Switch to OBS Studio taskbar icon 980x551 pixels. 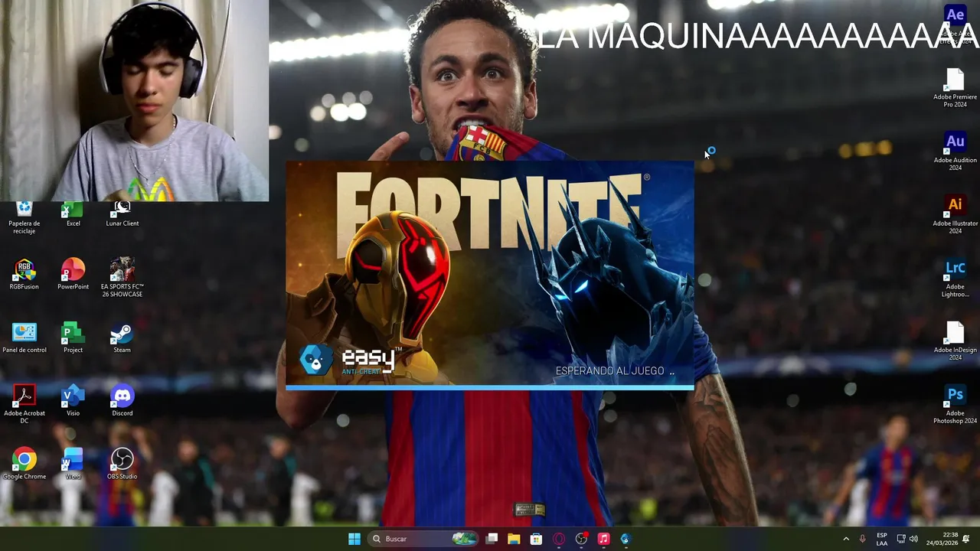pyautogui.click(x=581, y=539)
